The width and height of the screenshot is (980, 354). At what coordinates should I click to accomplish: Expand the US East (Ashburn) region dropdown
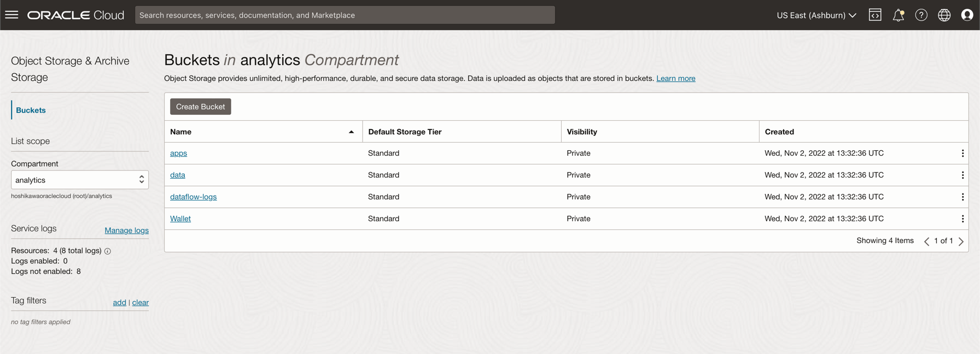tap(816, 15)
